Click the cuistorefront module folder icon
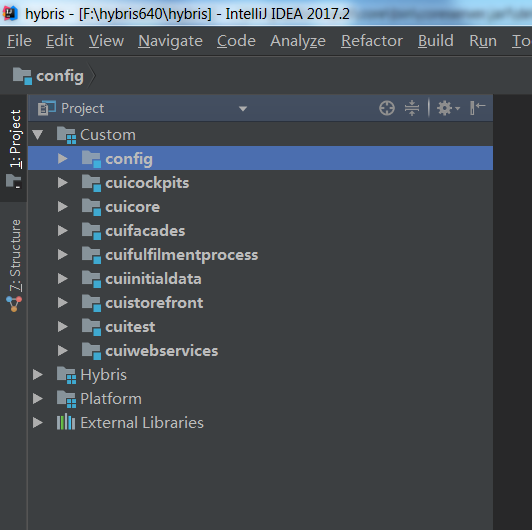Viewport: 532px width, 530px height. (x=91, y=303)
